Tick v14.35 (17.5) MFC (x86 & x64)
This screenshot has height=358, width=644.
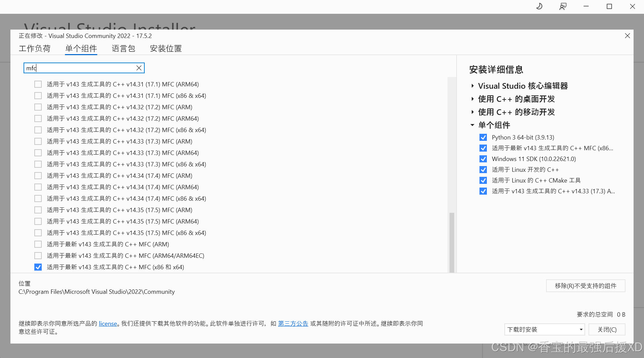coord(38,233)
